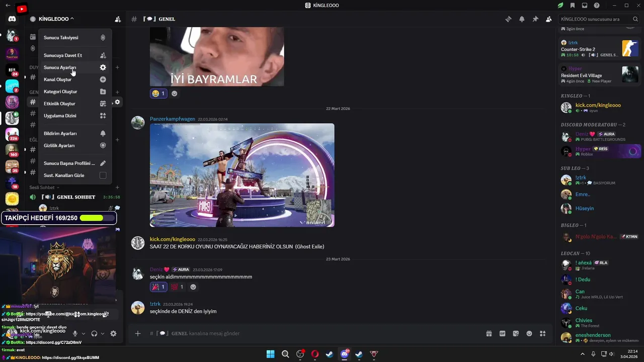Open Counter-Strike 2 activity card thumbnail
The height and width of the screenshot is (362, 644).
pyautogui.click(x=630, y=48)
